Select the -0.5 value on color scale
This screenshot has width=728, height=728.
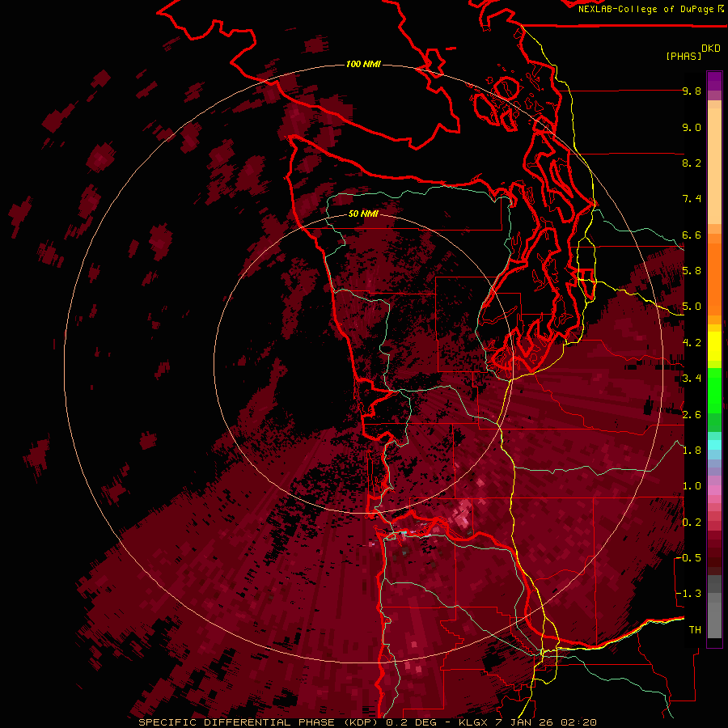[688, 558]
